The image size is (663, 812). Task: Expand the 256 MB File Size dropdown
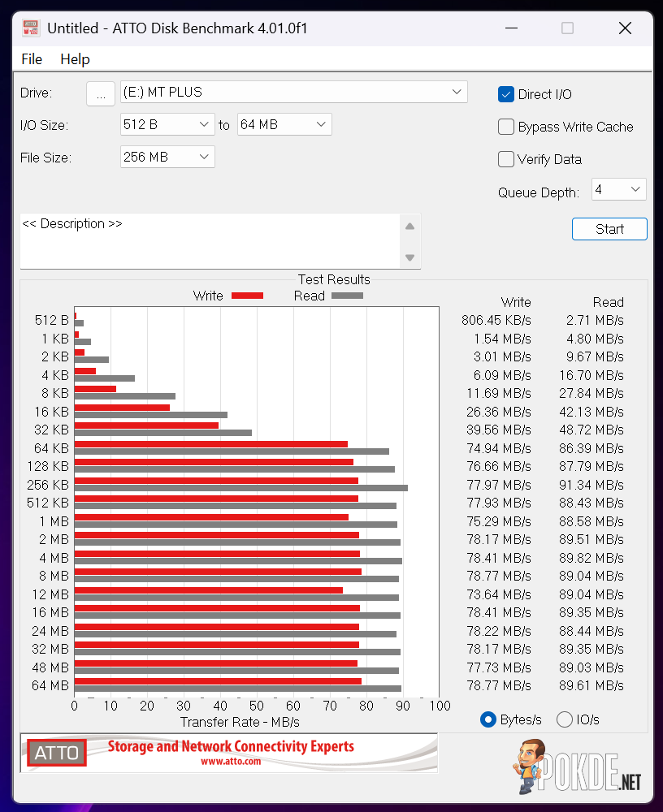click(167, 157)
